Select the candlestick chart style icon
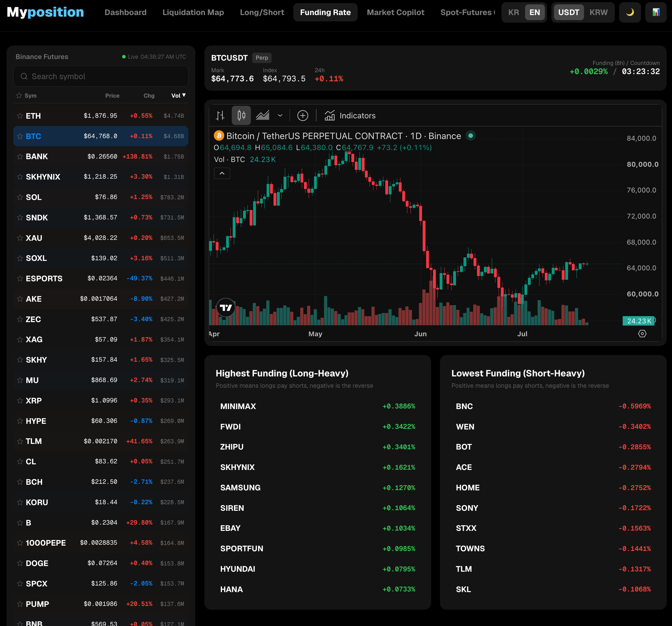The image size is (672, 626). pos(241,116)
